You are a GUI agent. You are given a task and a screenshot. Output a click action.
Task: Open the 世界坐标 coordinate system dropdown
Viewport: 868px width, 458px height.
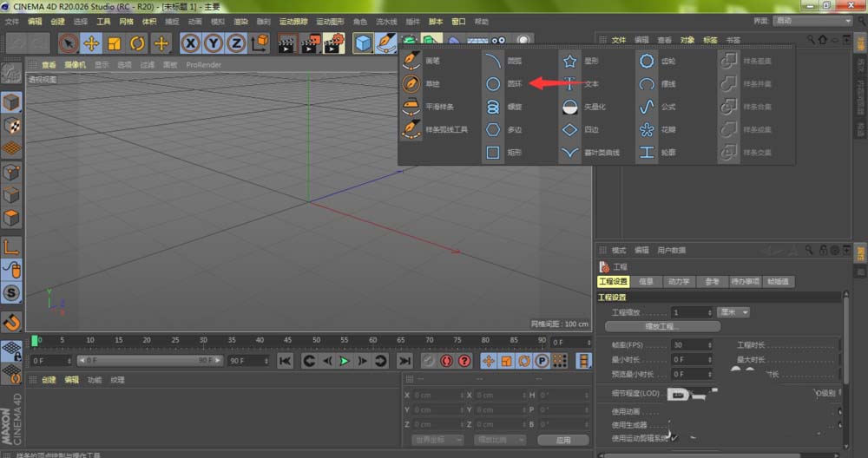(x=438, y=440)
